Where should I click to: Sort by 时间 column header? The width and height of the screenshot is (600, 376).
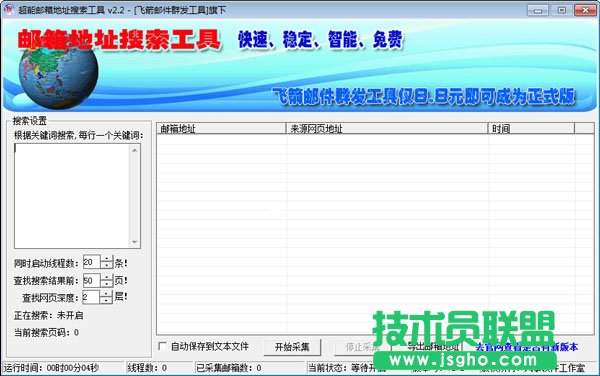click(x=531, y=129)
